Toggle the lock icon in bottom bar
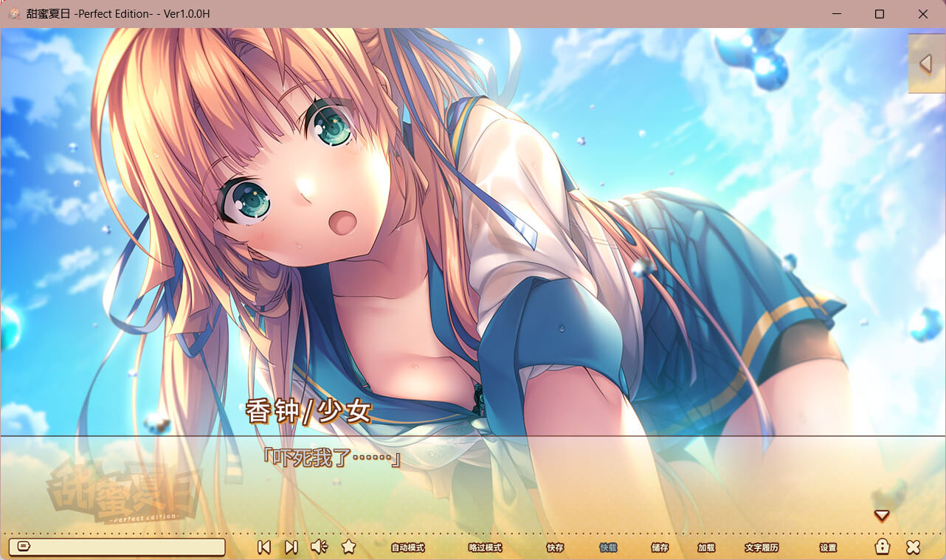946x560 pixels. tap(882, 547)
